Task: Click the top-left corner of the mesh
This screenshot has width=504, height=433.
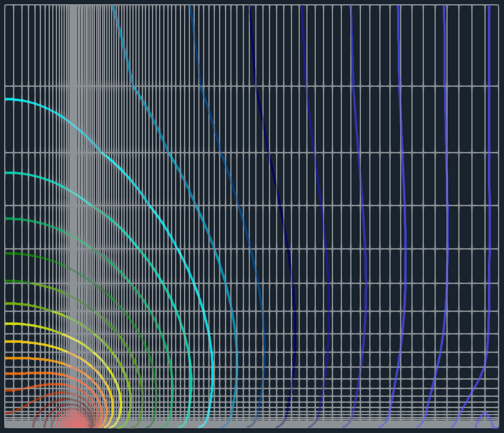Action: coord(5,5)
